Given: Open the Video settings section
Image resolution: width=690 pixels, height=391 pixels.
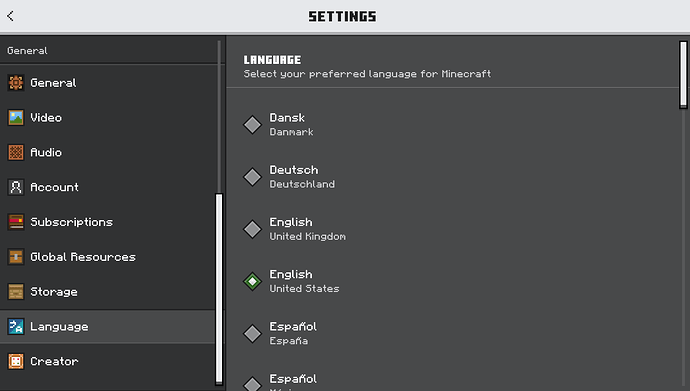Looking at the screenshot, I should tap(107, 117).
